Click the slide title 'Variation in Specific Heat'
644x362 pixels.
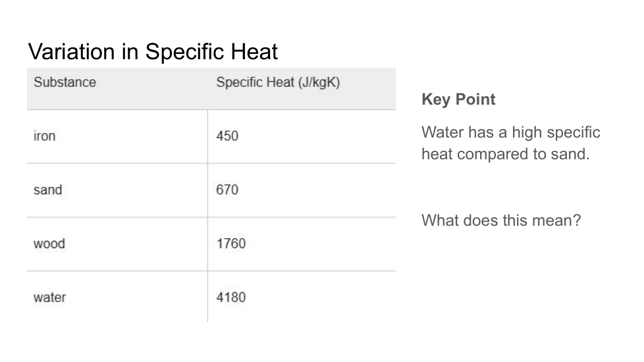(x=153, y=52)
